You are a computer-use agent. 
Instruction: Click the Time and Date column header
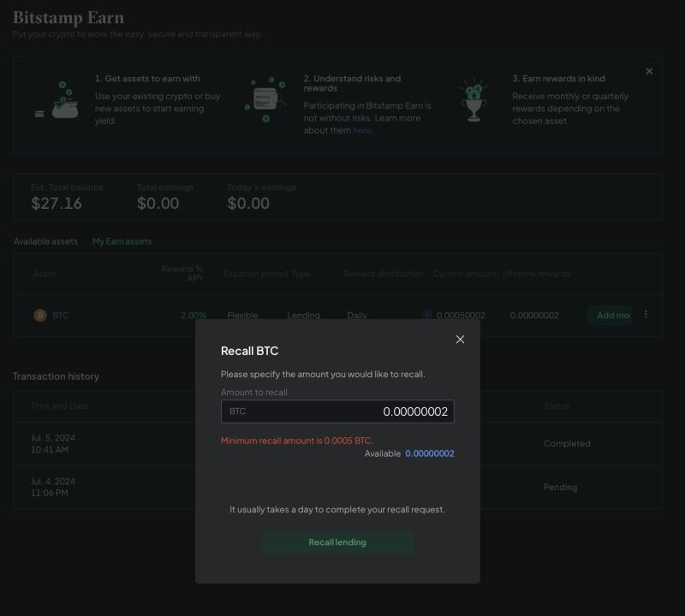pos(60,406)
